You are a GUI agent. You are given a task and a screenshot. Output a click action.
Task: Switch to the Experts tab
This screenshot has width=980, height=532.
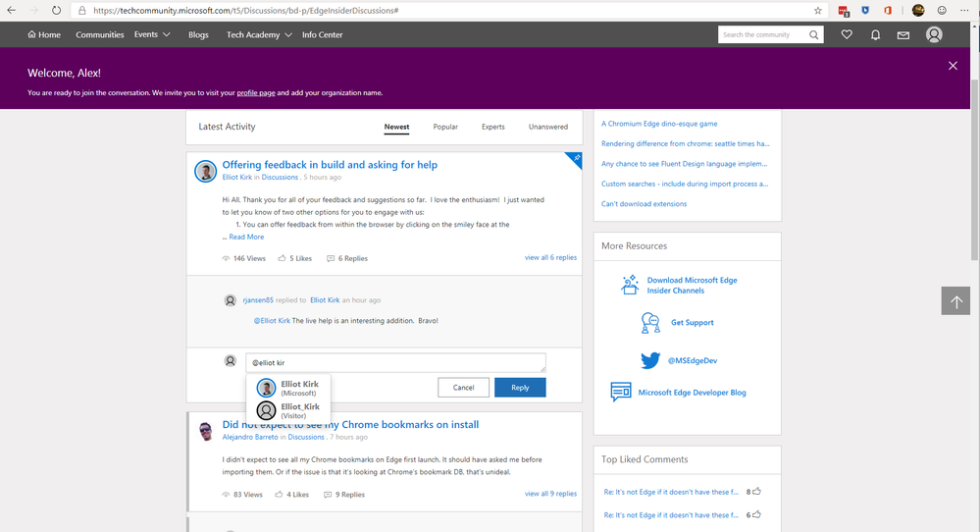[493, 127]
